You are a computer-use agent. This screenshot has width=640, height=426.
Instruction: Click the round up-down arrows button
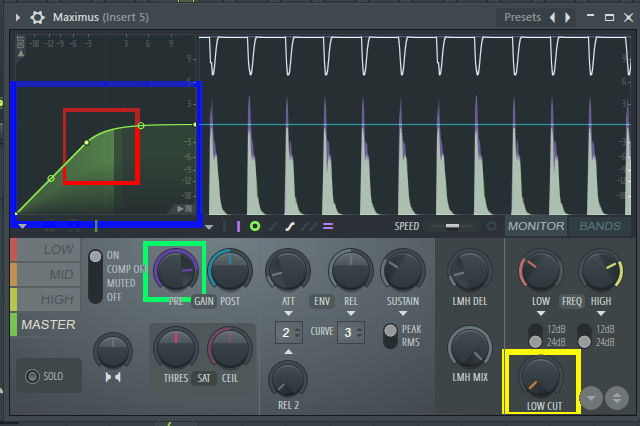tap(617, 398)
